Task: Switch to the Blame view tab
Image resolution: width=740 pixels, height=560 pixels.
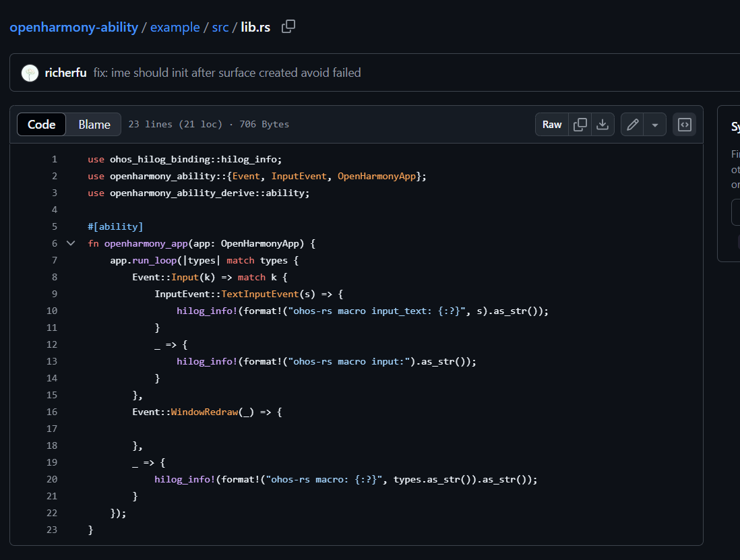Action: (x=94, y=125)
